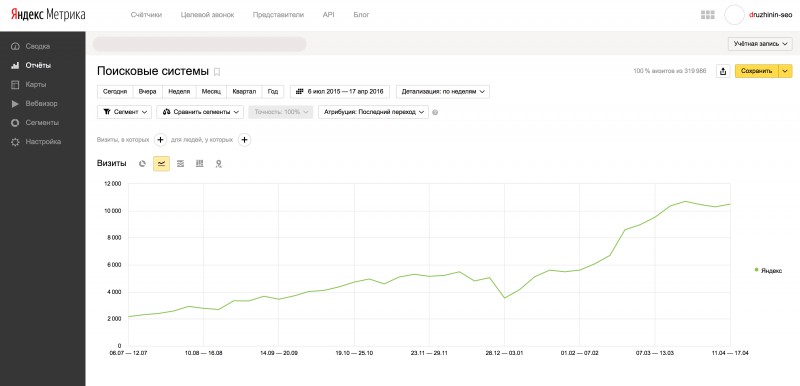Click the Настройка gear icon

tap(15, 142)
